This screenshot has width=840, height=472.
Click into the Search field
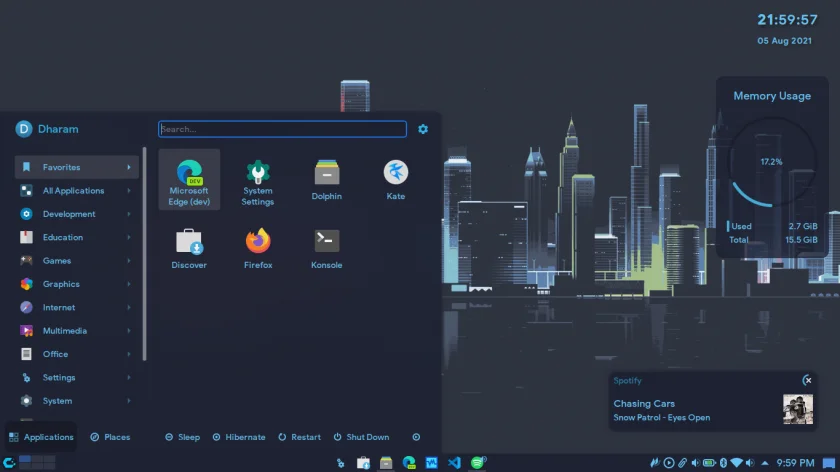282,129
